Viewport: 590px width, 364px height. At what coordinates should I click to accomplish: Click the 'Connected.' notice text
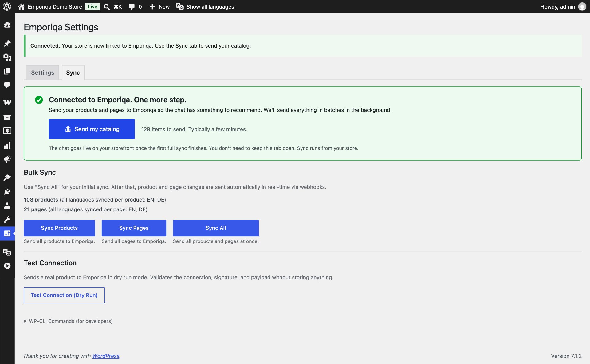[45, 46]
